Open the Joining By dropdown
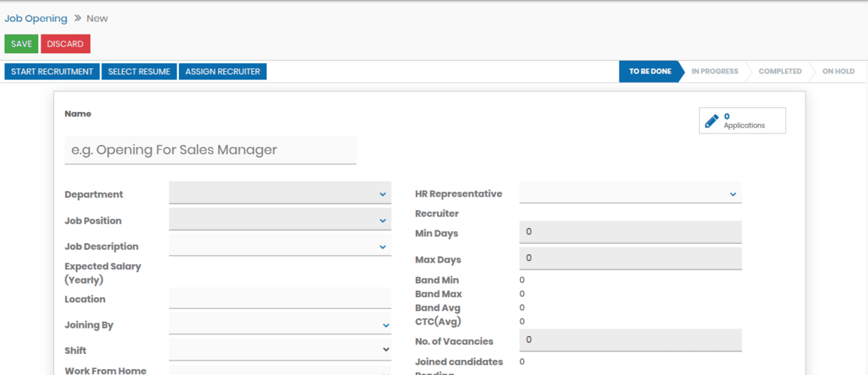Image resolution: width=868 pixels, height=375 pixels. coord(279,325)
